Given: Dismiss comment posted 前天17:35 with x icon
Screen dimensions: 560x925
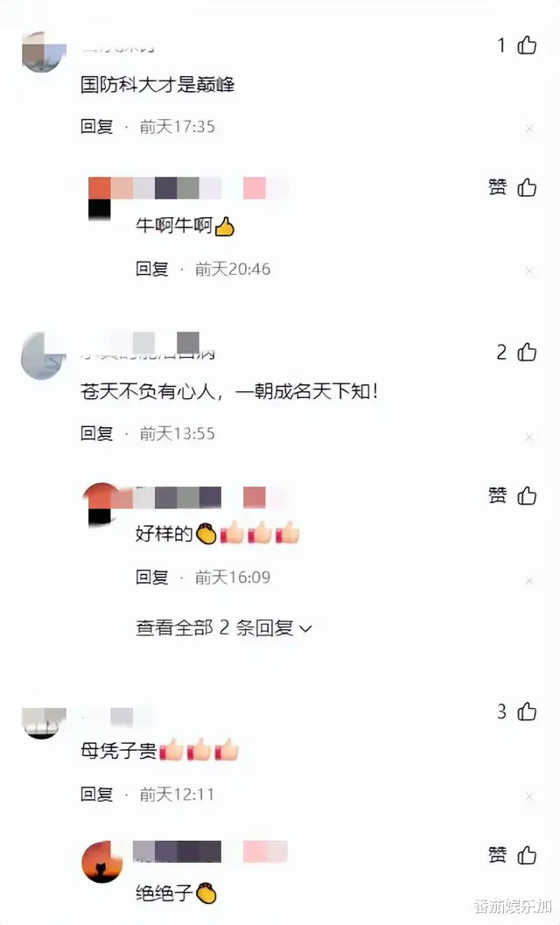Looking at the screenshot, I should tap(529, 128).
